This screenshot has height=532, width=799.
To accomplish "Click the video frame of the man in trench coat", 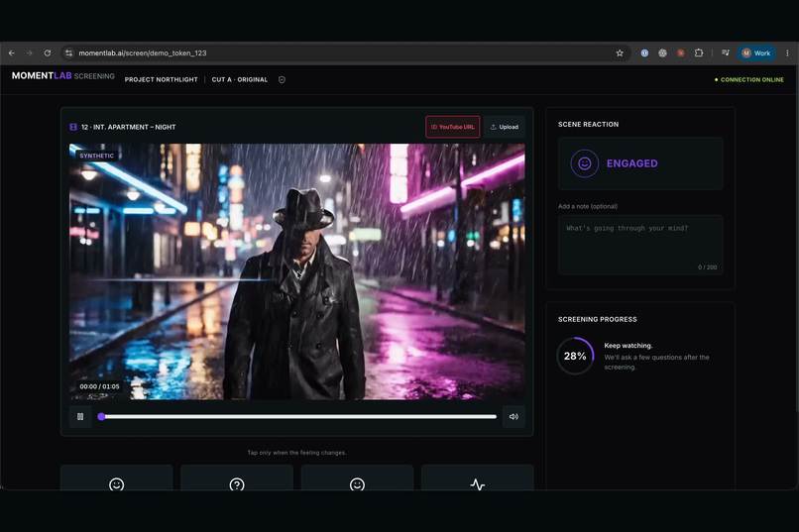I will (x=297, y=271).
